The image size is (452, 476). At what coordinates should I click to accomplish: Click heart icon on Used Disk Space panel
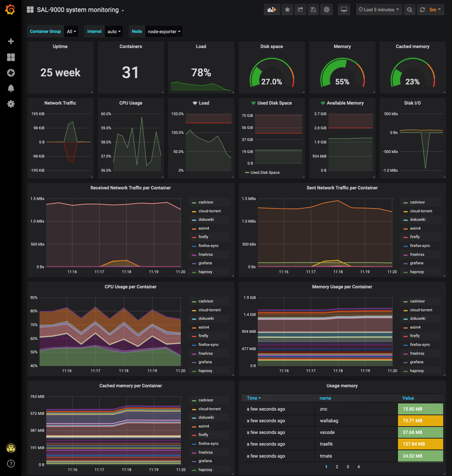[253, 103]
